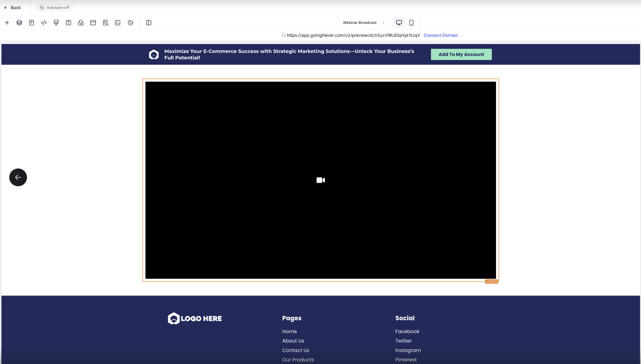This screenshot has height=364, width=641.
Task: Open the paint brush theme icon
Action: point(56,23)
